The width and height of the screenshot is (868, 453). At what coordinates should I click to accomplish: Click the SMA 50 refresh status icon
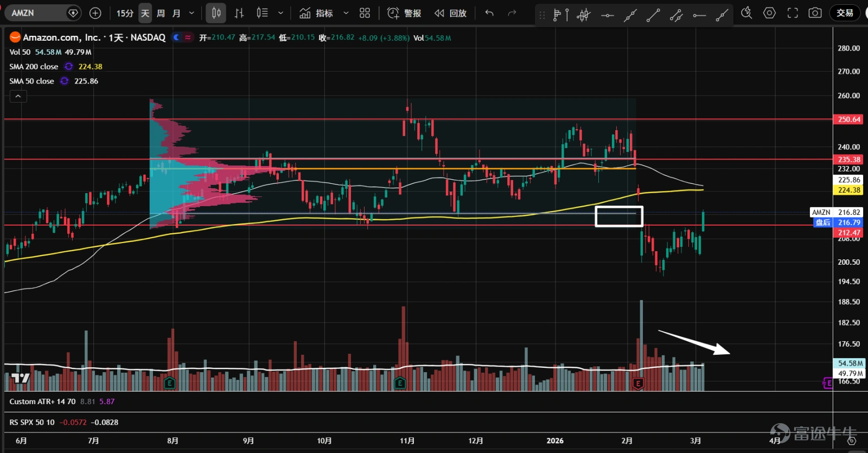tap(65, 81)
